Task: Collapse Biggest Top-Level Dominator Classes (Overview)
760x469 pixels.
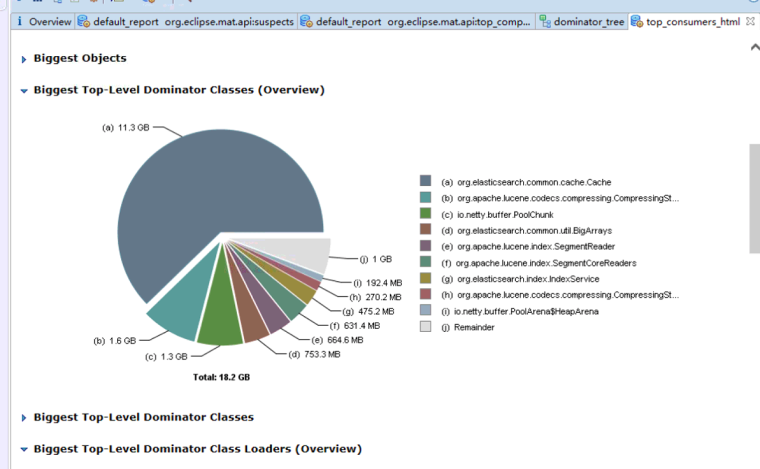Action: point(24,91)
